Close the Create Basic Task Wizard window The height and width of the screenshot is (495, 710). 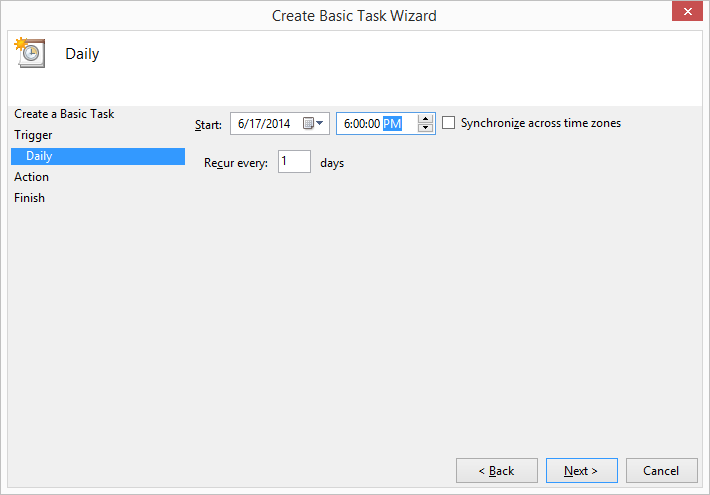687,11
